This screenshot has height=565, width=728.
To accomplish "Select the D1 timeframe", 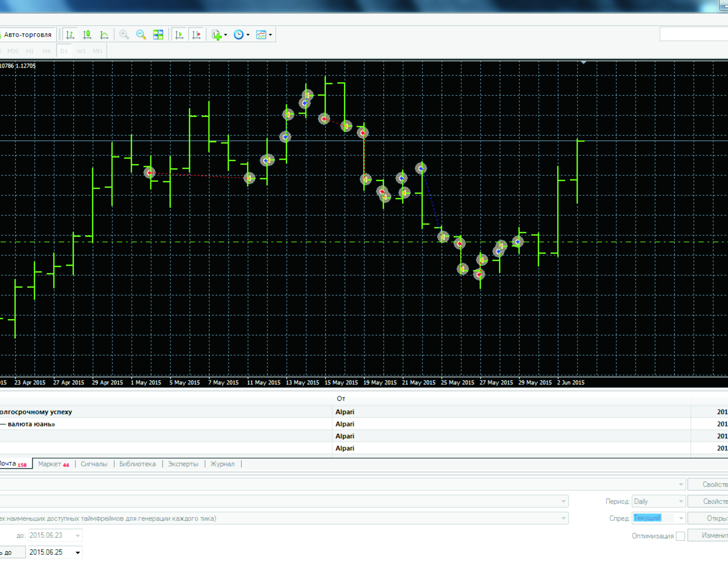I will (x=64, y=51).
